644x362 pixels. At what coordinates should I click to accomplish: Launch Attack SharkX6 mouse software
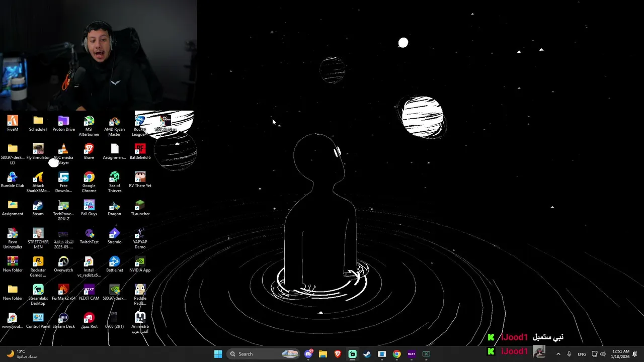[38, 182]
